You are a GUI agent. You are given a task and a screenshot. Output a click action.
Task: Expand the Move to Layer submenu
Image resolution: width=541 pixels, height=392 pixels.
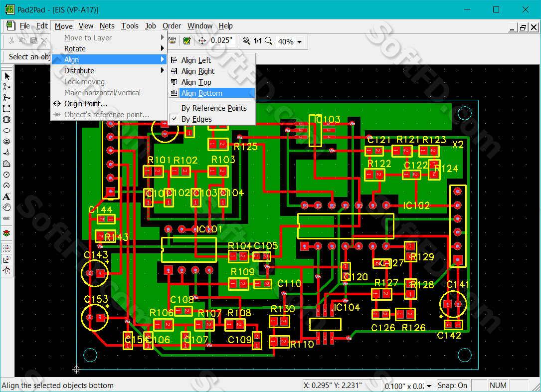(109, 38)
